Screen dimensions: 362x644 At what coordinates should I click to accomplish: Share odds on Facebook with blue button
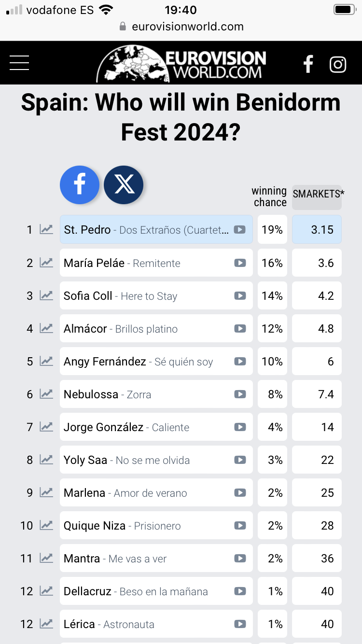[x=80, y=185]
